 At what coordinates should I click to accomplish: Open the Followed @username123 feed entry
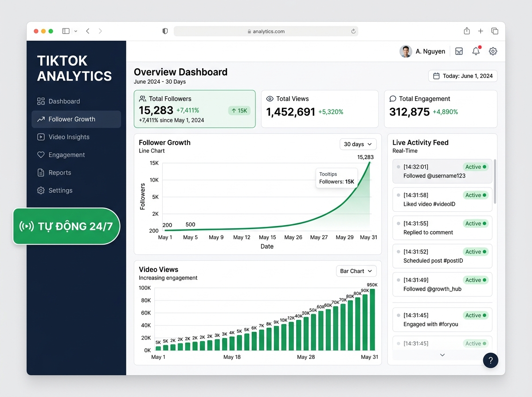442,171
